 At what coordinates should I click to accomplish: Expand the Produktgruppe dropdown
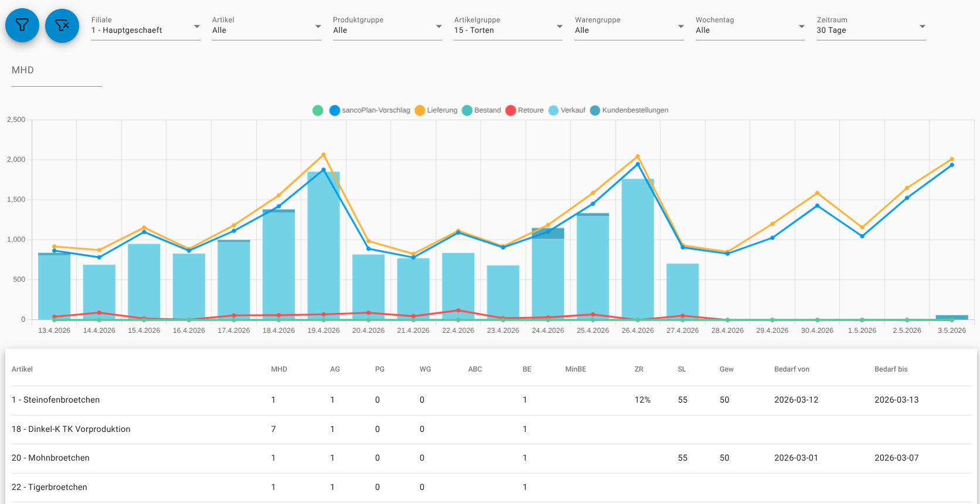click(x=387, y=27)
